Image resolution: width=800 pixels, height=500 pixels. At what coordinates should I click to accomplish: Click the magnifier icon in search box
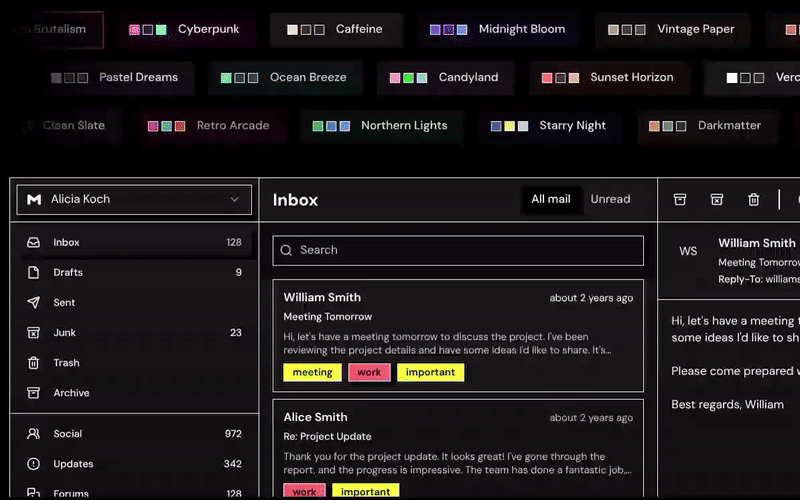pyautogui.click(x=286, y=250)
